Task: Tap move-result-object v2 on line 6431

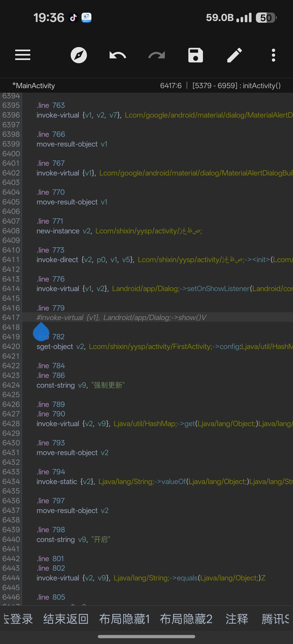Action: [73, 452]
